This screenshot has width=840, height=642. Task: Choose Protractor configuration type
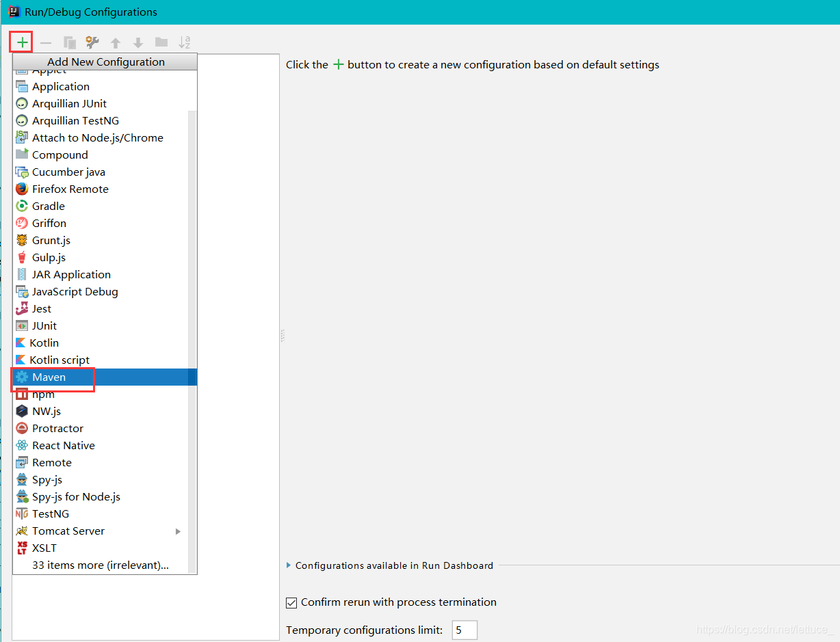point(105,429)
